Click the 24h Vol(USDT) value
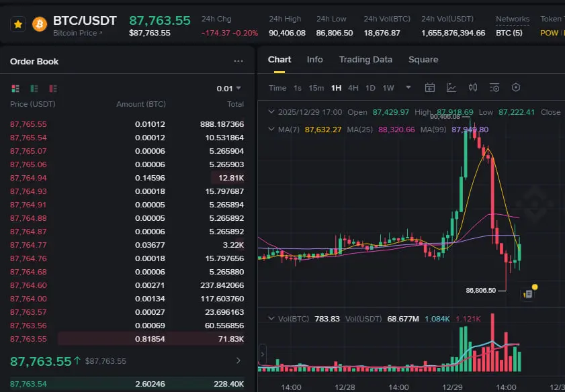 coord(453,33)
